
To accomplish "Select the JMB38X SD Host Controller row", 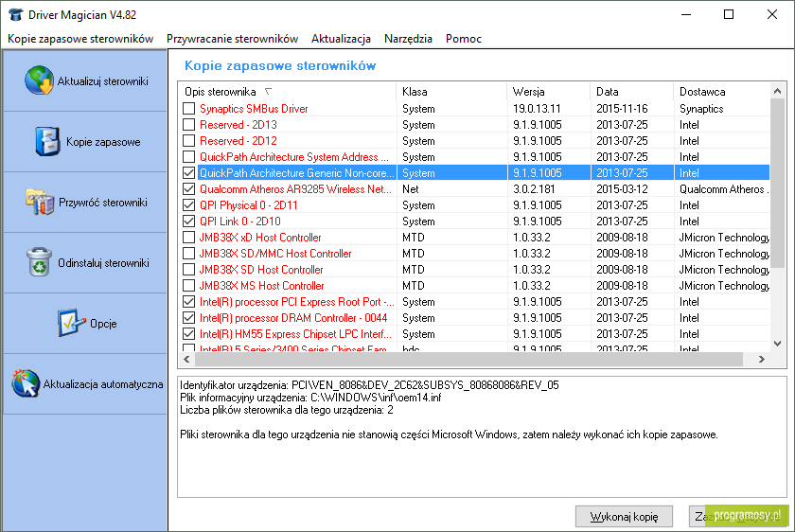I will [x=473, y=270].
